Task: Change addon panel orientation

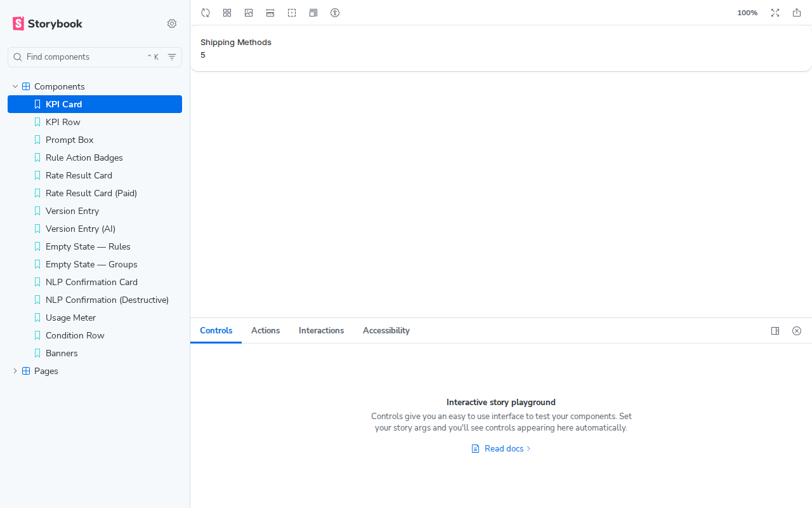Action: click(775, 331)
